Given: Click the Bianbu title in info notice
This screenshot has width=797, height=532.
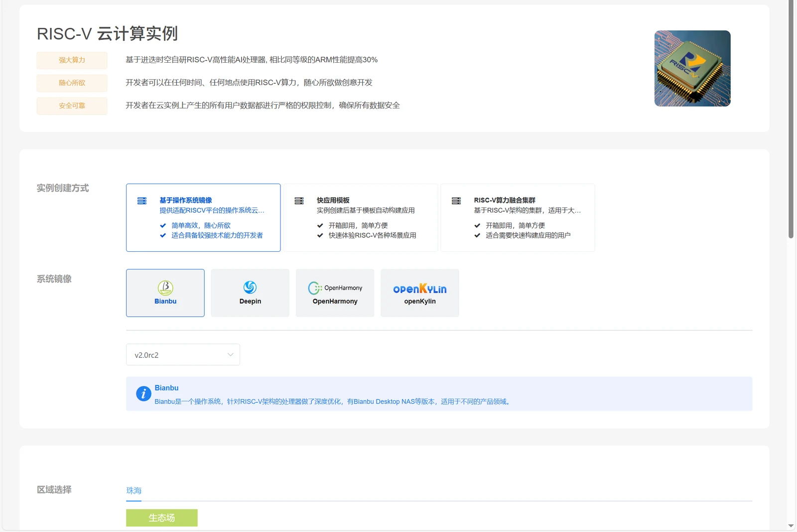Looking at the screenshot, I should point(166,388).
